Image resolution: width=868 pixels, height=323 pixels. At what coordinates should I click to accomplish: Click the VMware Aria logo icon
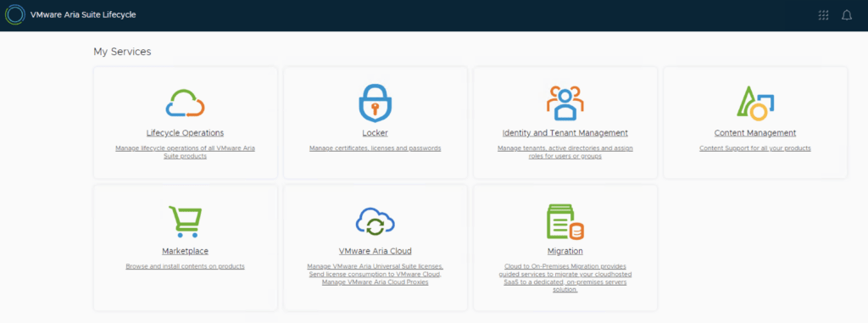[x=14, y=15]
